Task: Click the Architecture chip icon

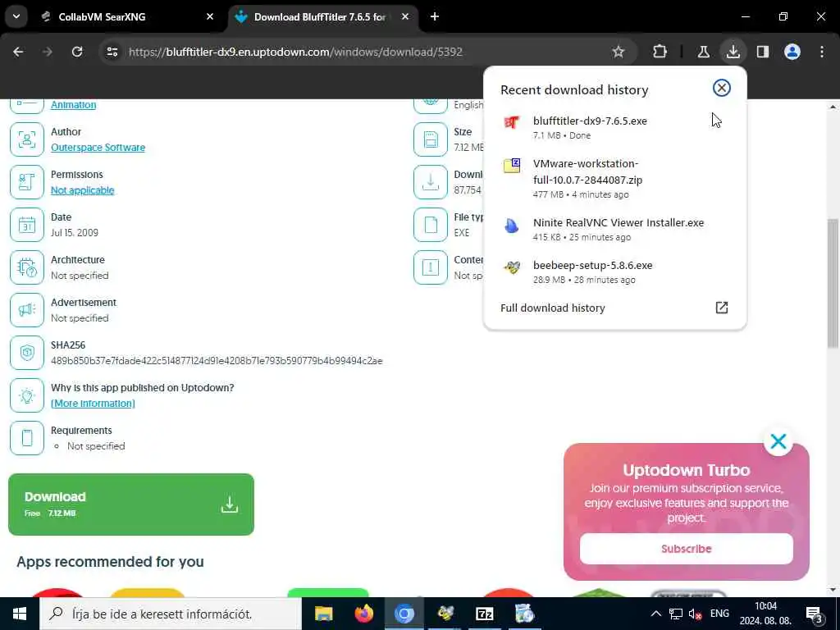Action: (27, 267)
